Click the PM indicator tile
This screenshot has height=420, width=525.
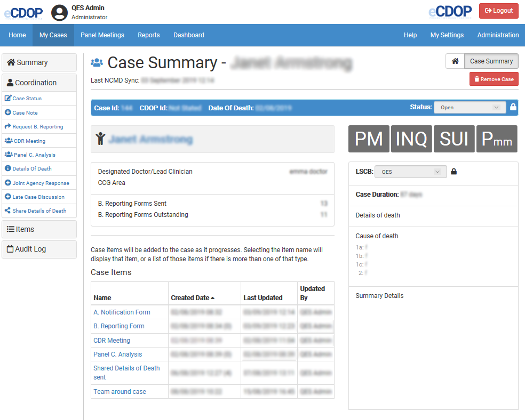369,139
